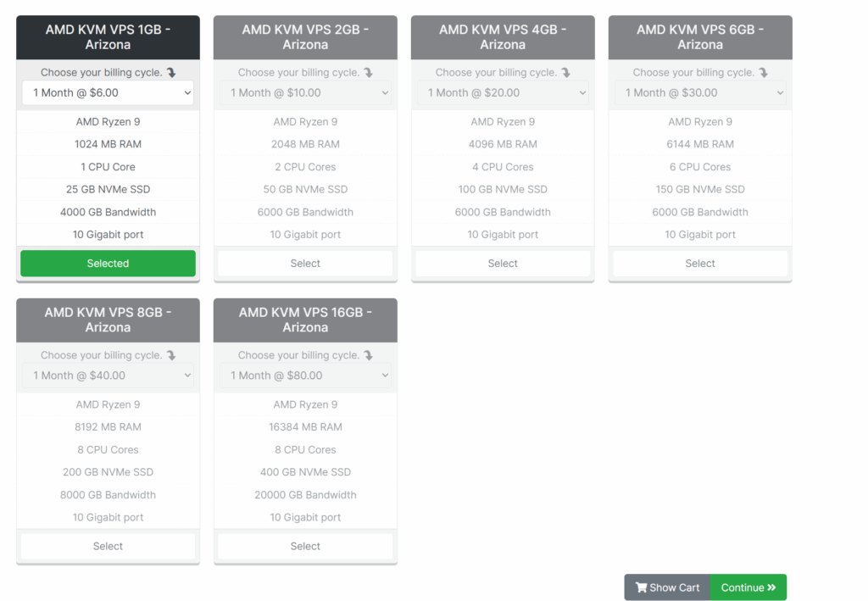Click the 1GB plan's billing cycle arrow icon
This screenshot has height=601, width=868.
coord(171,73)
